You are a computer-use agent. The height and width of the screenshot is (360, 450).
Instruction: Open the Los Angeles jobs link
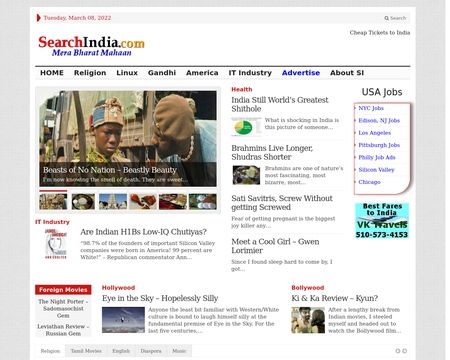(x=374, y=133)
